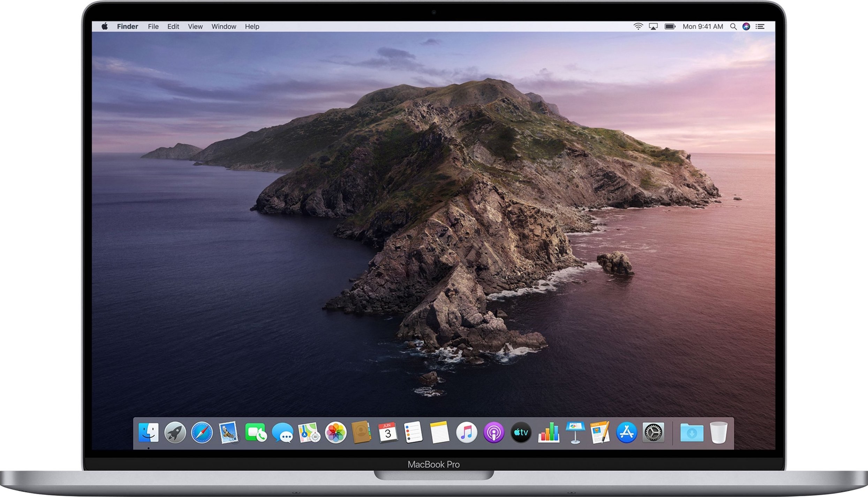Open Safari from the Dock
868x497 pixels.
coord(202,432)
